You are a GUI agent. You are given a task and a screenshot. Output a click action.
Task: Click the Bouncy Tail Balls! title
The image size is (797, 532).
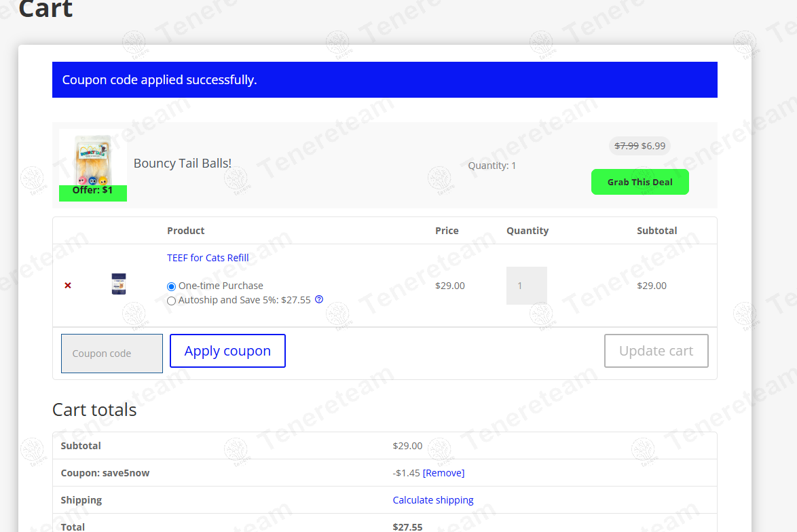tap(183, 164)
